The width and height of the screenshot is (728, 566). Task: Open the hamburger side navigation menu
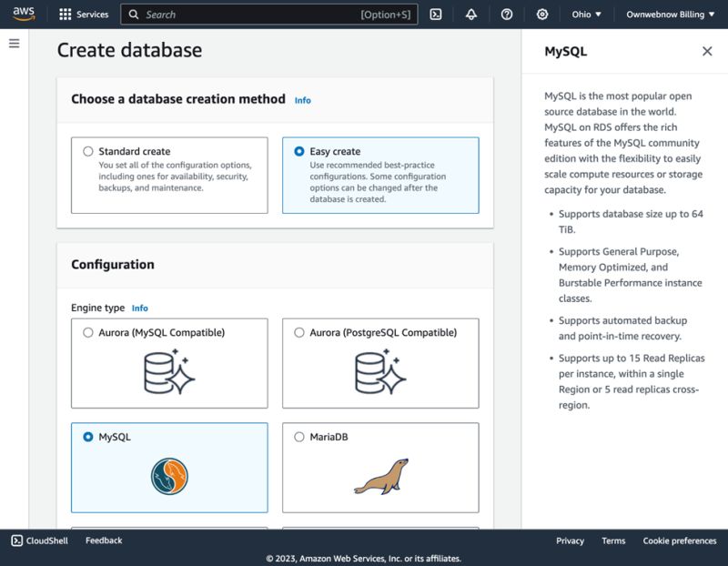15,44
